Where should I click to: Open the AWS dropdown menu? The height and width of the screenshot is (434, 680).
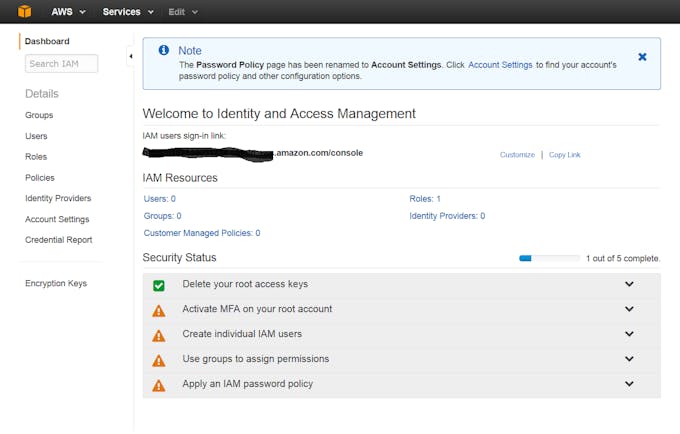[68, 12]
